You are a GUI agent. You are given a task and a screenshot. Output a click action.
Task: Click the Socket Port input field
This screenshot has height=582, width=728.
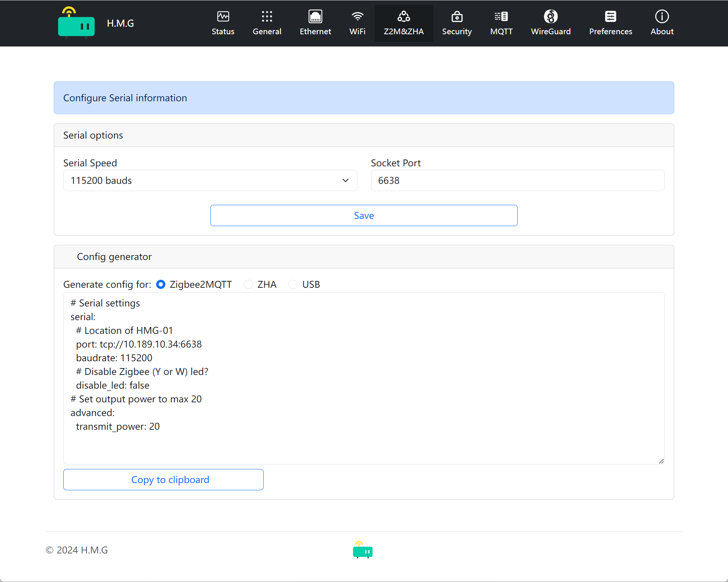tap(517, 180)
